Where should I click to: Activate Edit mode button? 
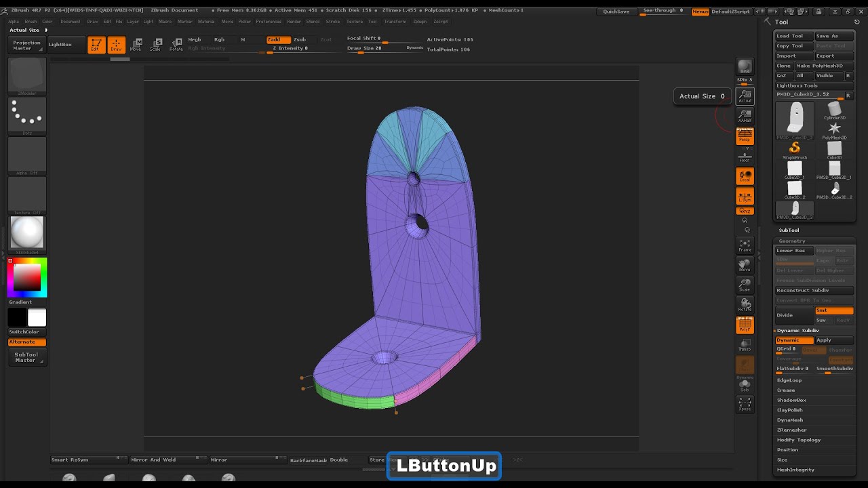tap(96, 45)
